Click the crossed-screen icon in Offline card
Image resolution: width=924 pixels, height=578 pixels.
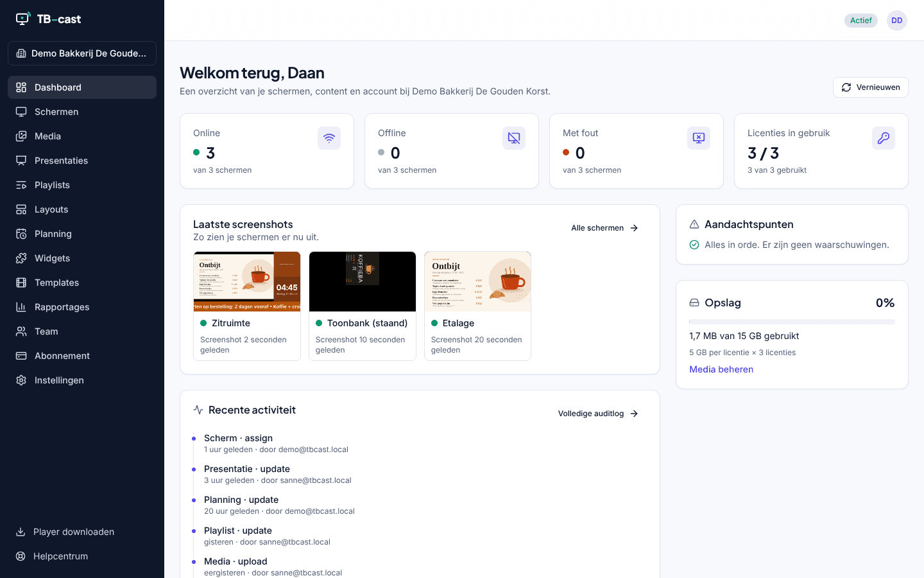click(514, 138)
